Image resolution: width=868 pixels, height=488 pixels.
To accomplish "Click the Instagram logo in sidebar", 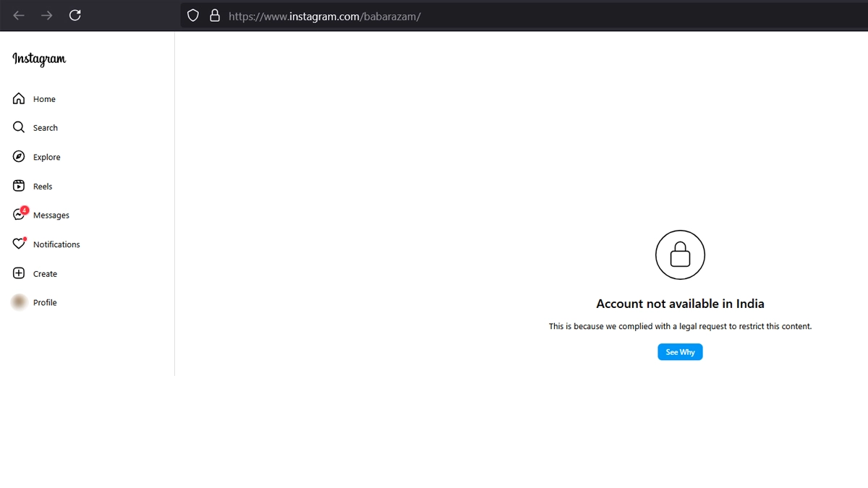I will coord(39,59).
